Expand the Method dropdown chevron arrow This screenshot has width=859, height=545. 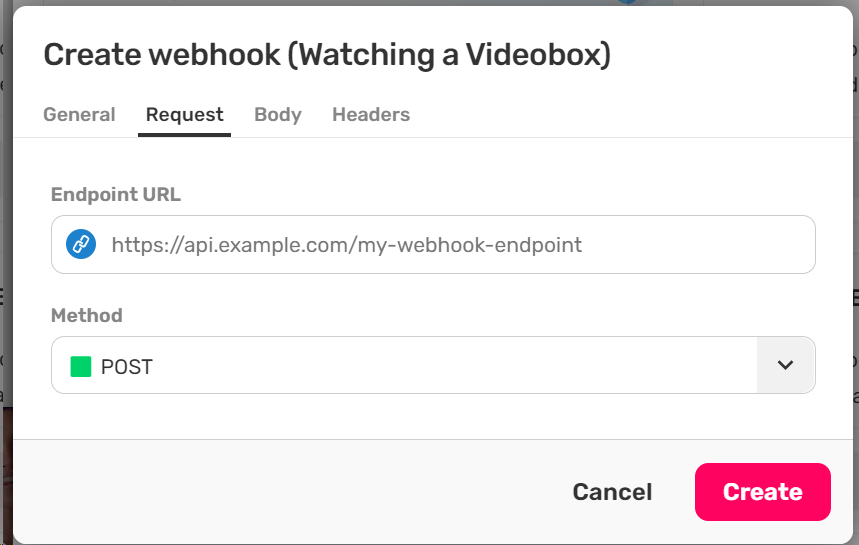tap(785, 365)
